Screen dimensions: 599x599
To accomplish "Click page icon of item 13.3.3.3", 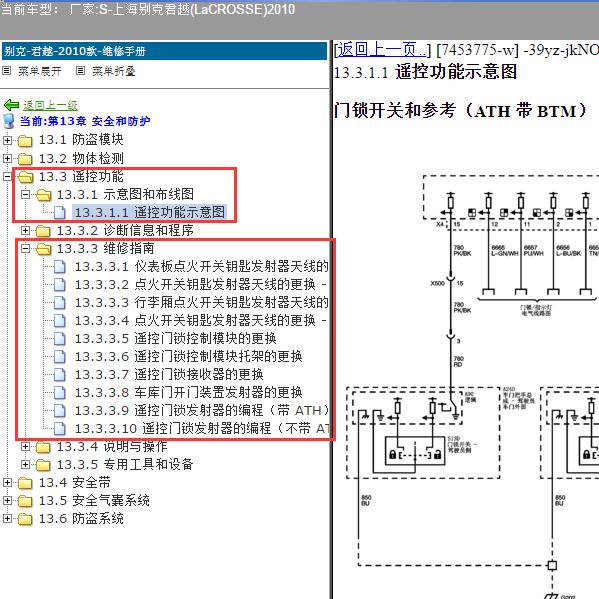I will (60, 303).
